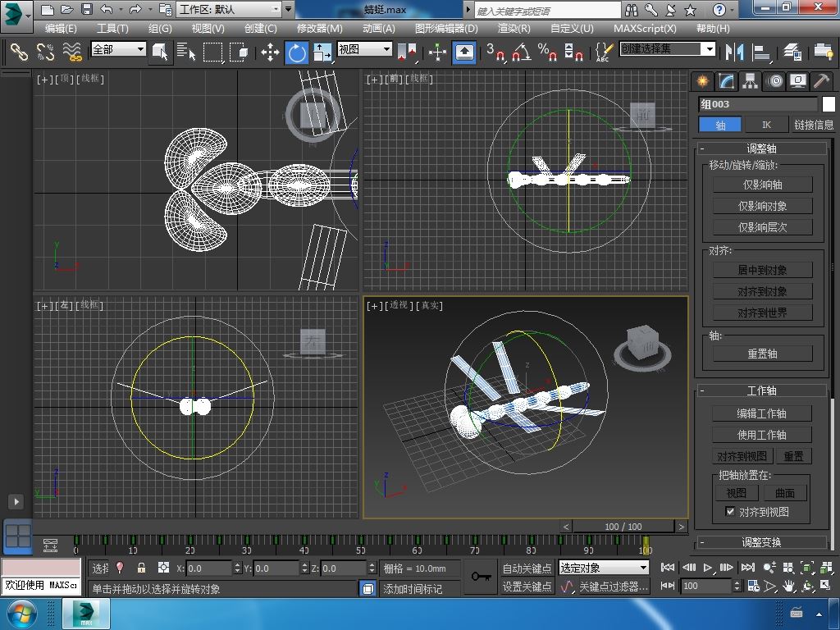Screen dimensions: 840x630
Task: Click the 对齐到世界 button
Action: 762,313
